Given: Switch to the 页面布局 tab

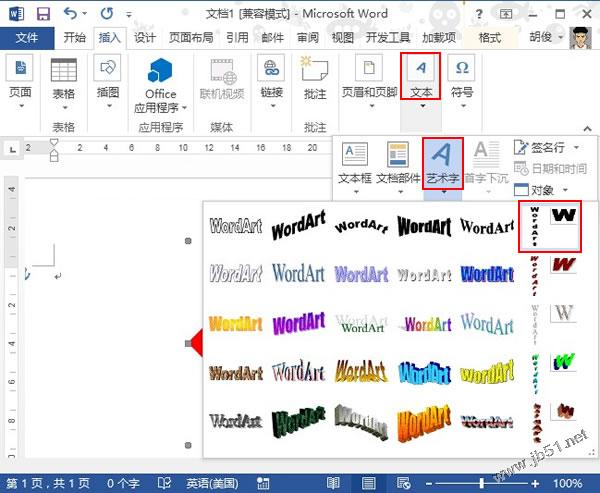Looking at the screenshot, I should pyautogui.click(x=191, y=38).
